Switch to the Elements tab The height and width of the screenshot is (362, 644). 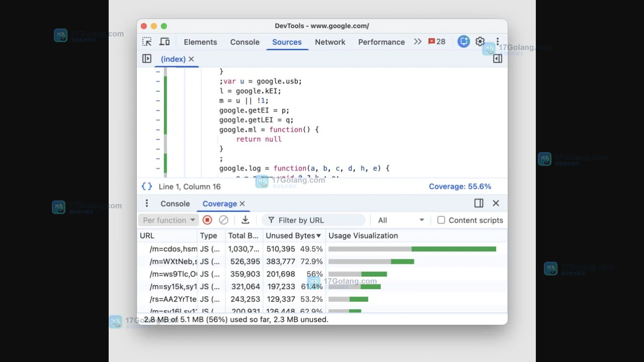point(200,42)
